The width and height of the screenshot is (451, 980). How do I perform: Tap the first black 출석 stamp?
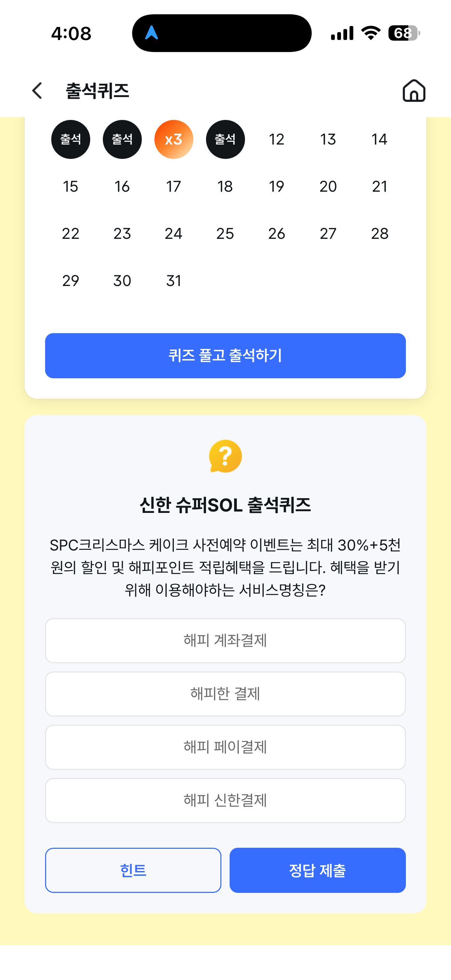tap(71, 139)
